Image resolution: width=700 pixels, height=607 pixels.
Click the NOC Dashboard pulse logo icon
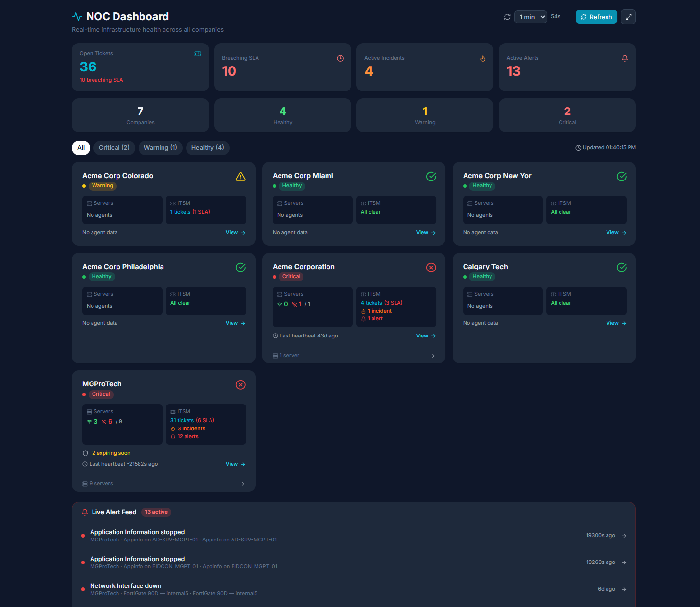[77, 17]
